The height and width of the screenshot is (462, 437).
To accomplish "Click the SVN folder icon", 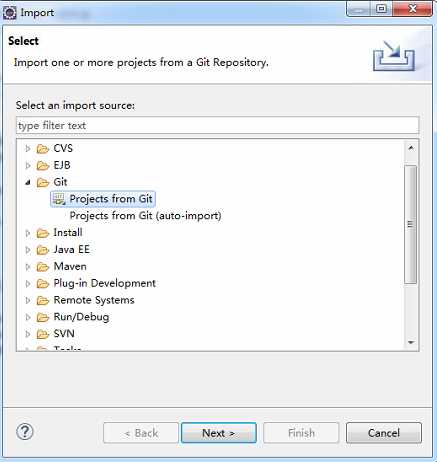I will (43, 334).
